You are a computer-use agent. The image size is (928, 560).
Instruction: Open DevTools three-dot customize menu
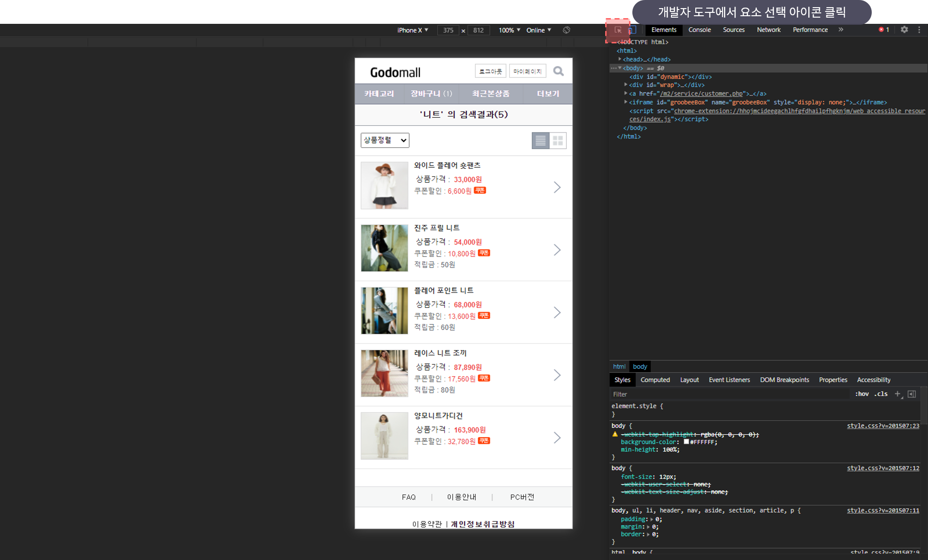point(919,30)
